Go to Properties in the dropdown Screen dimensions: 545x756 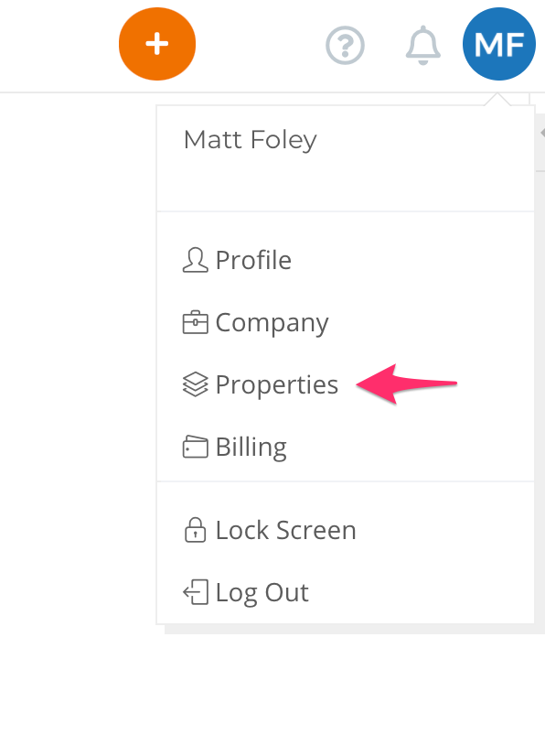(x=276, y=385)
